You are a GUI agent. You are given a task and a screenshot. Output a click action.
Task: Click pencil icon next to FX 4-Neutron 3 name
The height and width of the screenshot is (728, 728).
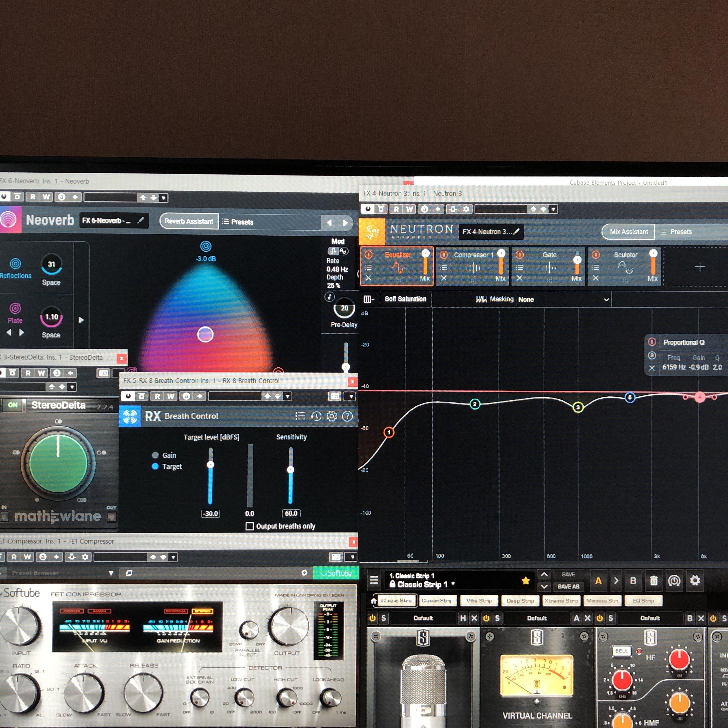pyautogui.click(x=517, y=231)
